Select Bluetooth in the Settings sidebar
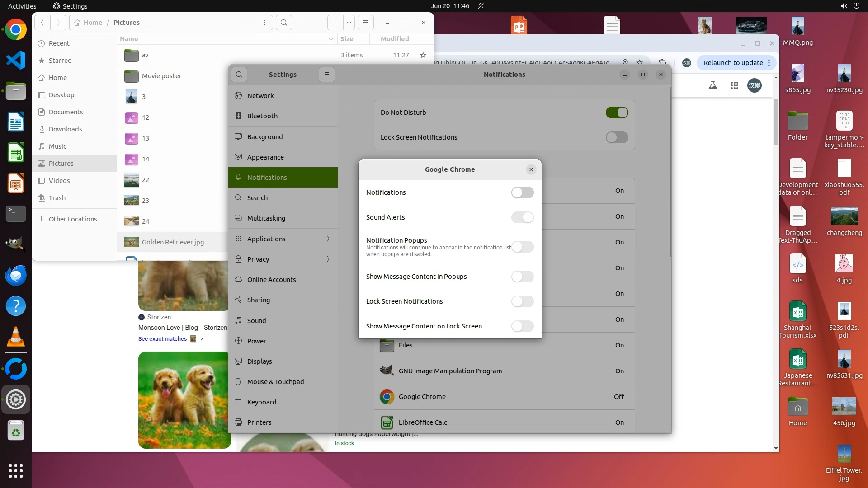 262,116
